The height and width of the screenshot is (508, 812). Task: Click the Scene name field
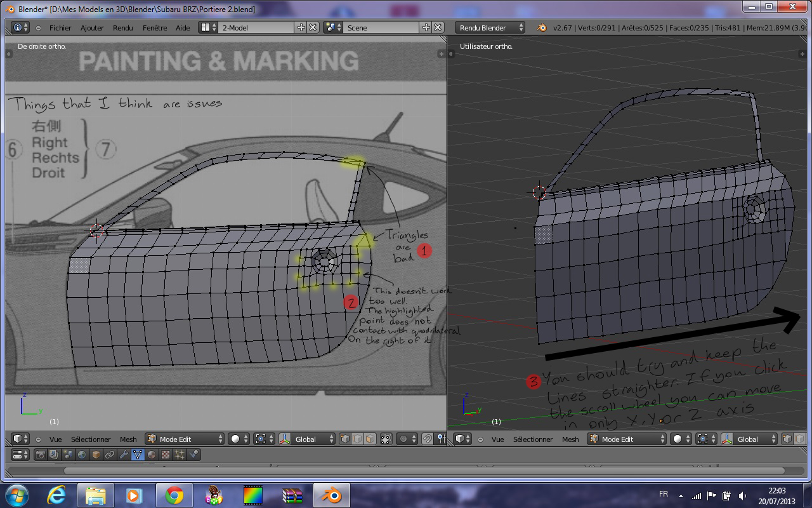click(381, 27)
